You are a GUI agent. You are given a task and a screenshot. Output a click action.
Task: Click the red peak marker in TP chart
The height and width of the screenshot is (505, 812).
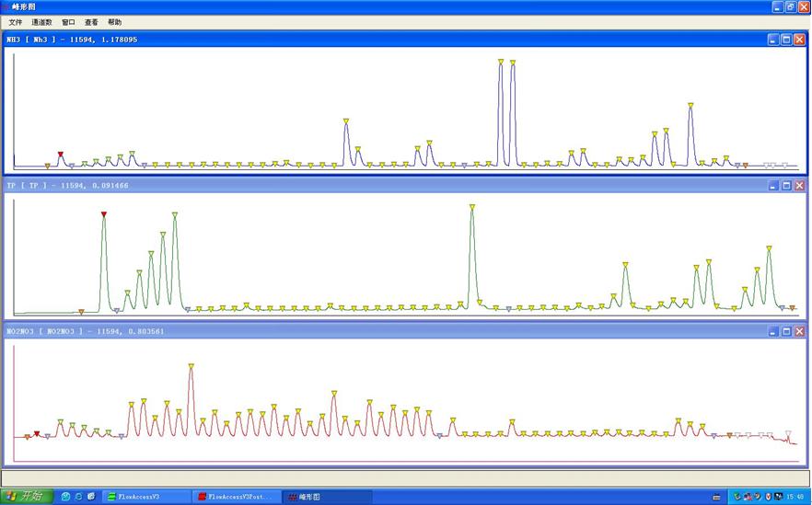click(104, 214)
